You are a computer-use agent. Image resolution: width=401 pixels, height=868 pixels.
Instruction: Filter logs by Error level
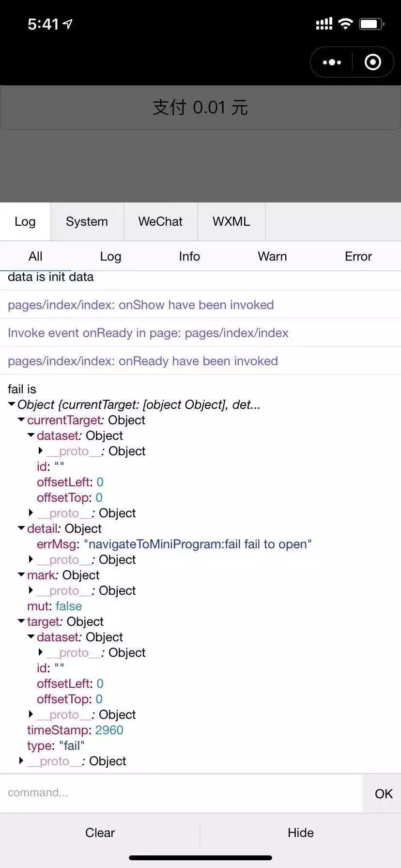(x=358, y=256)
